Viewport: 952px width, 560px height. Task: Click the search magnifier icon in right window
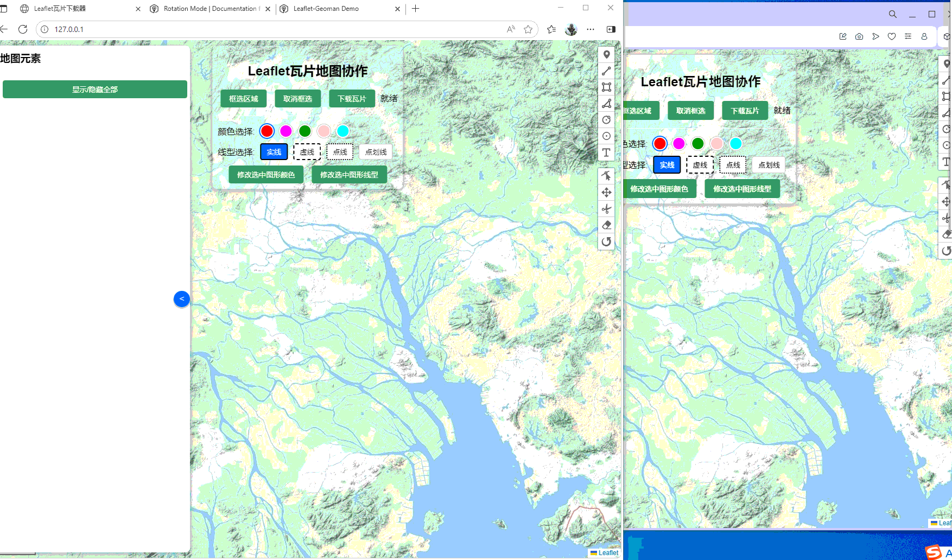click(x=892, y=14)
